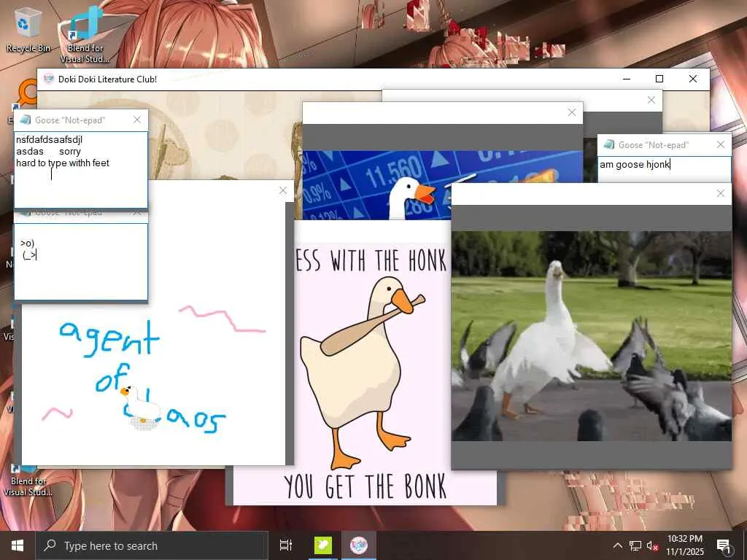Viewport: 747px width, 560px height.
Task: Open Task View from the taskbar
Action: 286,545
